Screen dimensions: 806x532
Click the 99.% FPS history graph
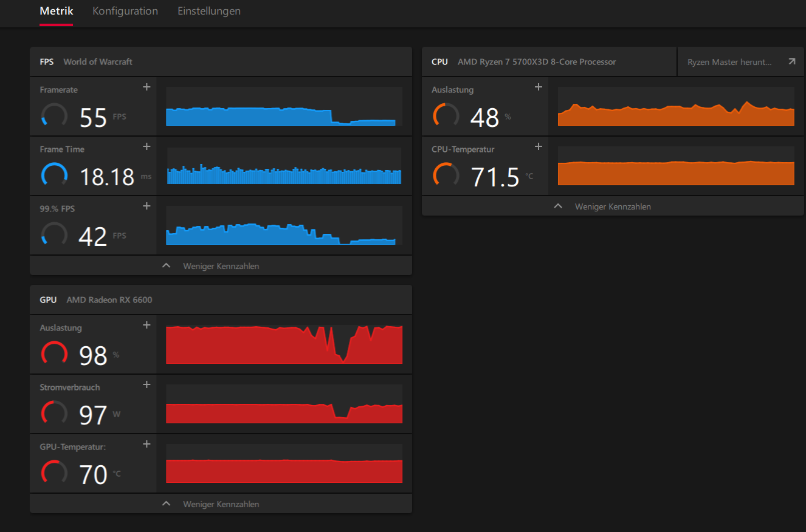(284, 225)
